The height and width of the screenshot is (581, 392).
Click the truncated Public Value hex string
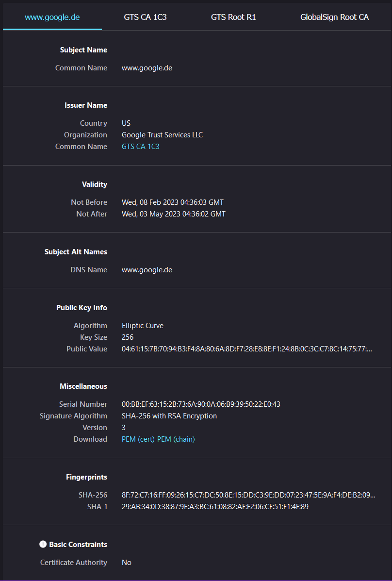click(246, 349)
